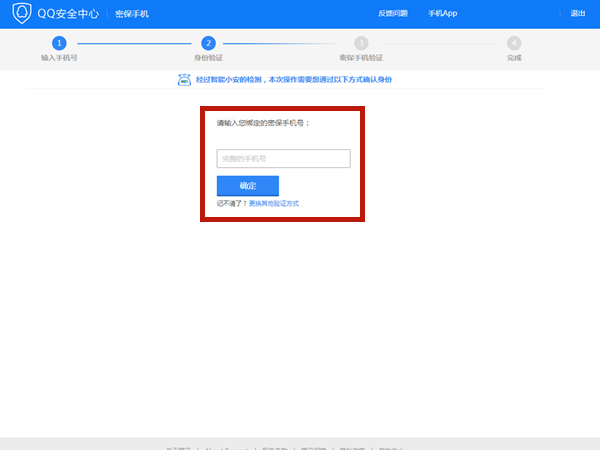The height and width of the screenshot is (450, 600).
Task: Open the 密保手机 header section
Action: click(132, 14)
